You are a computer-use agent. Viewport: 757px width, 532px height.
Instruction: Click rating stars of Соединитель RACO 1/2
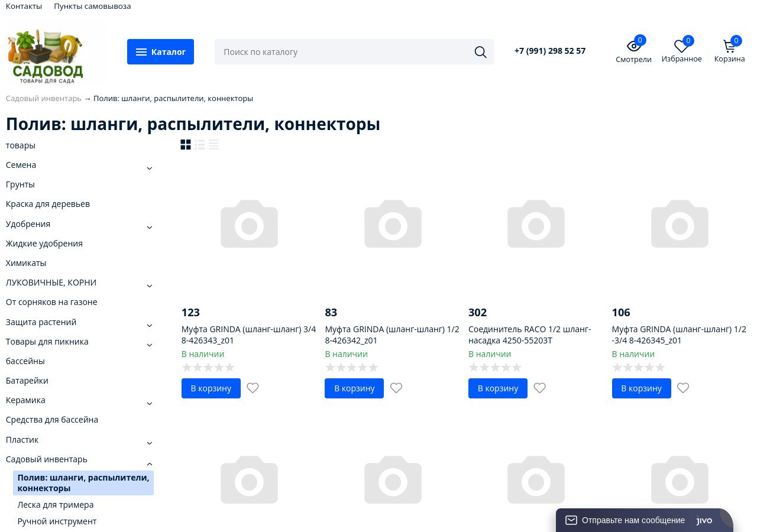click(x=495, y=368)
